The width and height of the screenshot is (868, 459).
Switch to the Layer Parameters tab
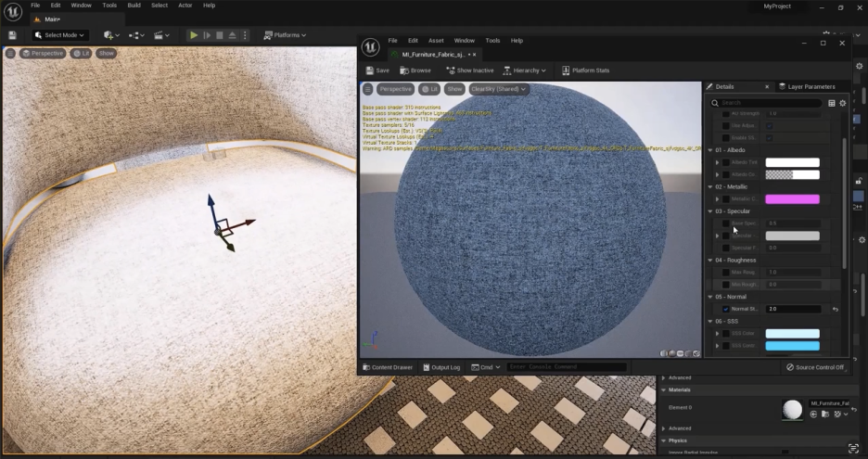[x=807, y=86]
